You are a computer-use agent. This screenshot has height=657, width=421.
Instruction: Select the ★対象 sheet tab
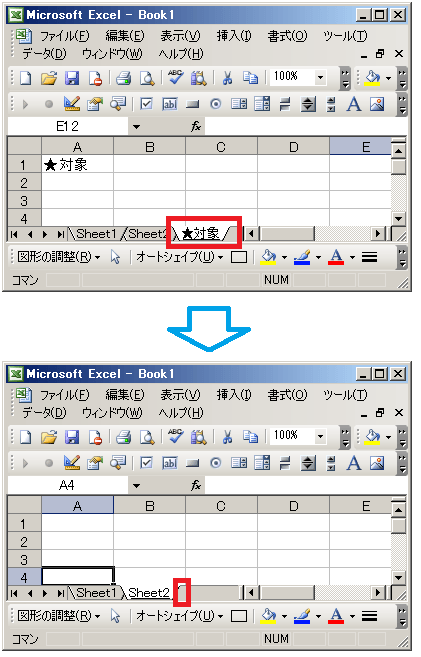(x=201, y=233)
